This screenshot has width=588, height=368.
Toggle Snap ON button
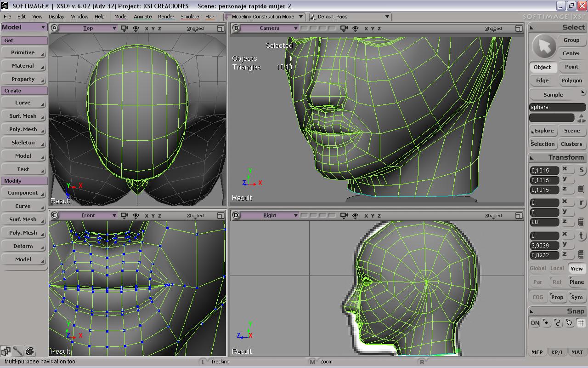535,323
